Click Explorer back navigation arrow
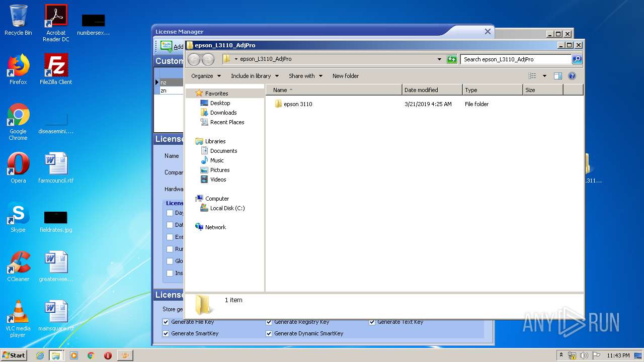The image size is (644, 362). click(x=194, y=59)
